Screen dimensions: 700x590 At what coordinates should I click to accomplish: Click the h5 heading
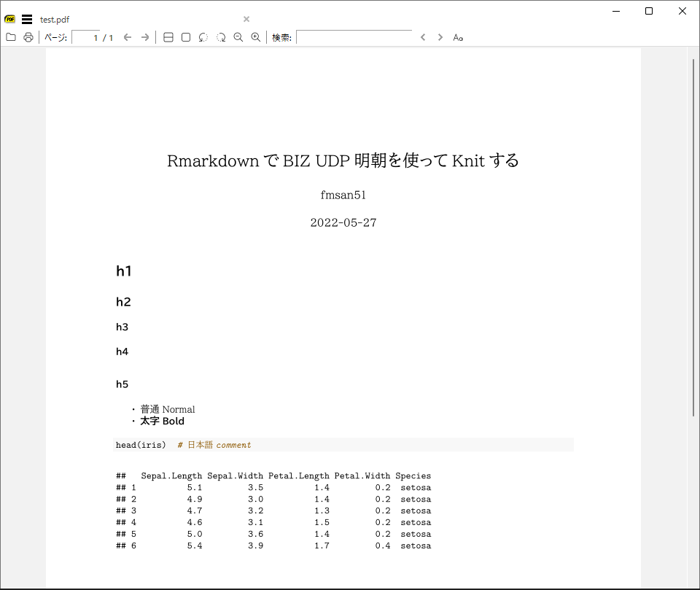[122, 384]
